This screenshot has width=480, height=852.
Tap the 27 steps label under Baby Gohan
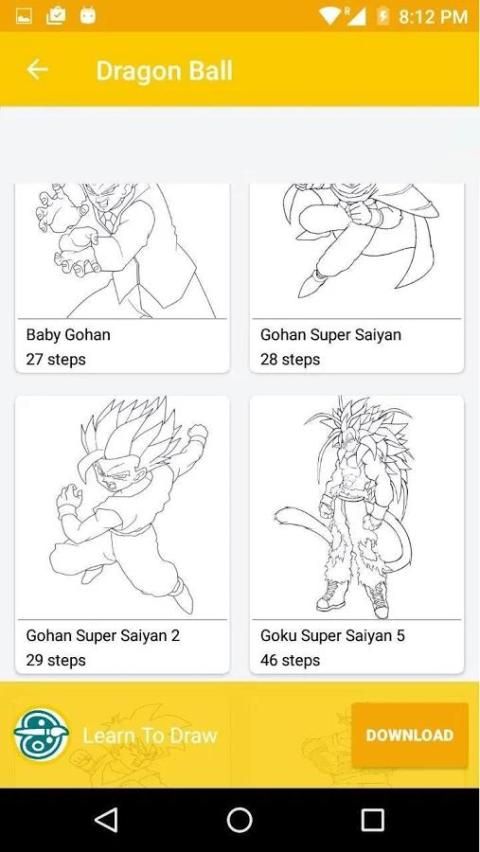pyautogui.click(x=55, y=359)
